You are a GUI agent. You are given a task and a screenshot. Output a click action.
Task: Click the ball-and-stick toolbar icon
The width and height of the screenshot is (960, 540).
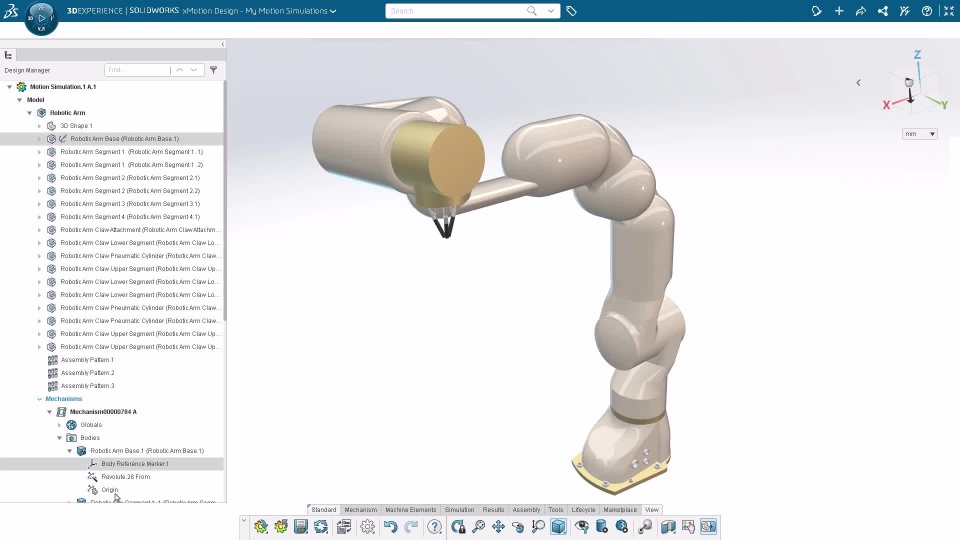(645, 527)
